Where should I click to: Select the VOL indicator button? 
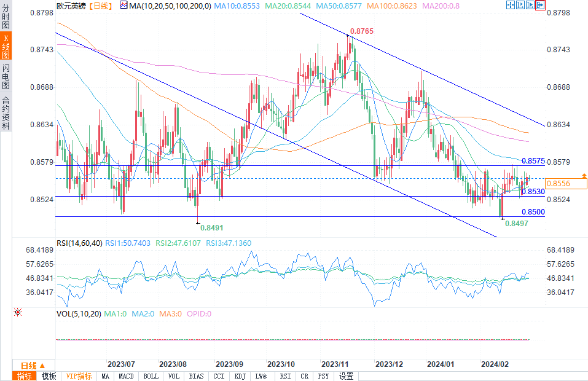174,376
